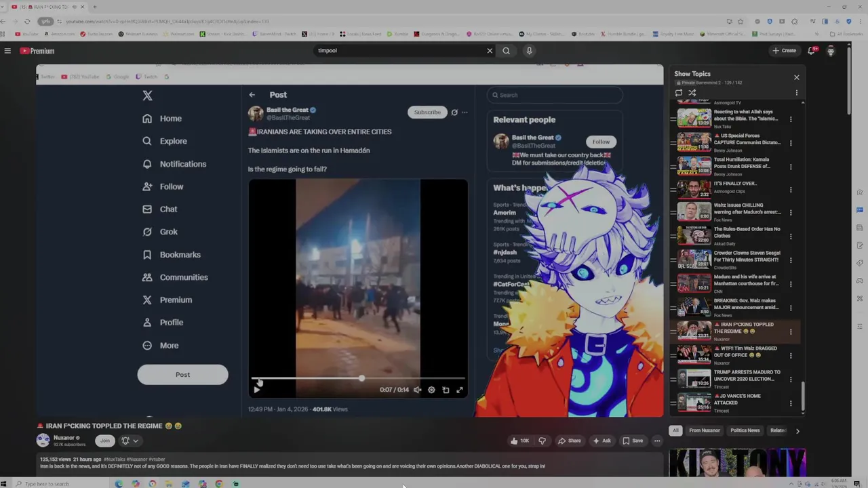Open the Ask AI button

(601, 441)
